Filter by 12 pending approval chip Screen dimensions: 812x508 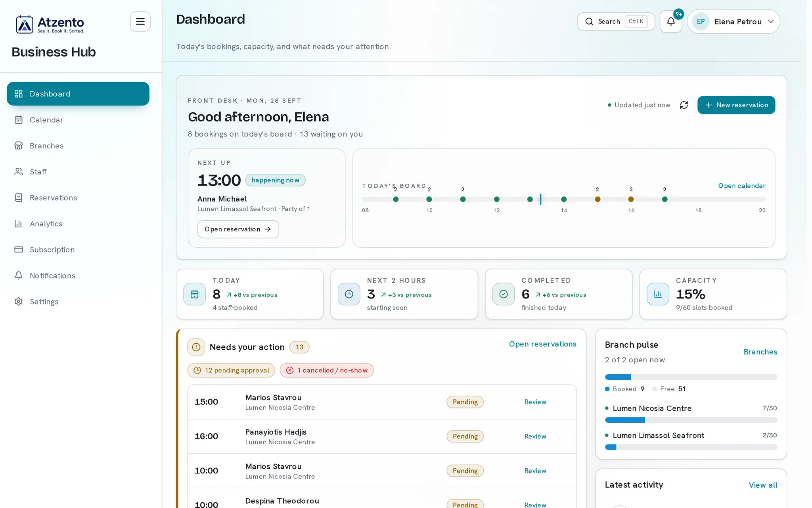231,370
